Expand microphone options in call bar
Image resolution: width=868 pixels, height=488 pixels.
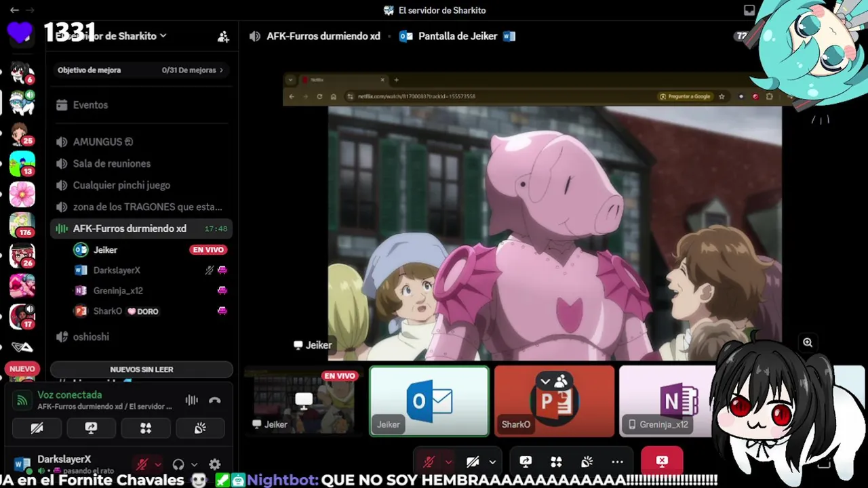(x=448, y=462)
